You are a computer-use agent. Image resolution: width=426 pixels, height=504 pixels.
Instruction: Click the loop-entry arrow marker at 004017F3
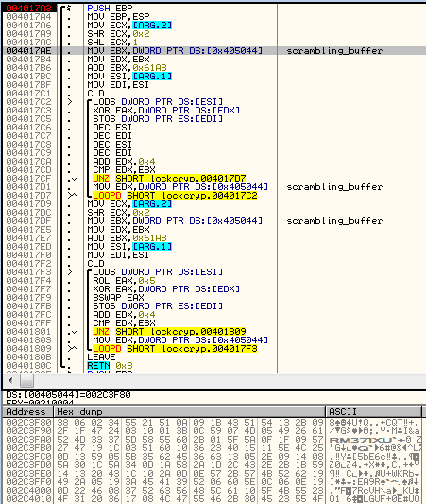pyautogui.click(x=70, y=272)
